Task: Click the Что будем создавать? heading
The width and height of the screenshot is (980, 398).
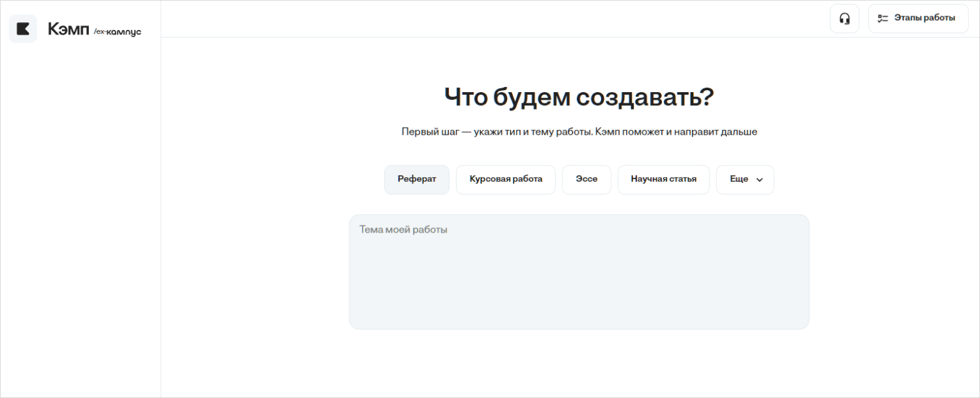Action: coord(578,97)
